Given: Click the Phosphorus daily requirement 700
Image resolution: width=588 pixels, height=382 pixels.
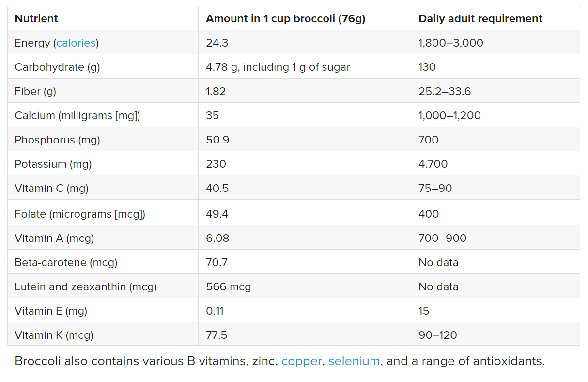Looking at the screenshot, I should 428,140.
